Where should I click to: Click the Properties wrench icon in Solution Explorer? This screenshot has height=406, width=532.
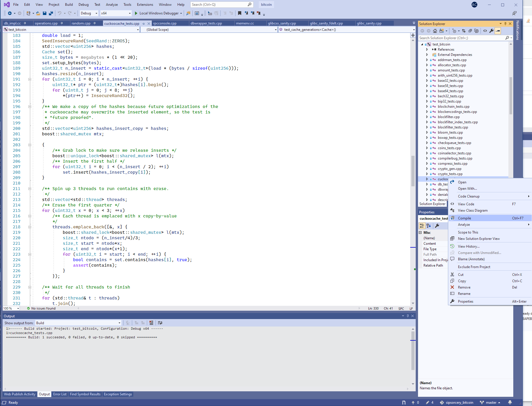(x=492, y=31)
